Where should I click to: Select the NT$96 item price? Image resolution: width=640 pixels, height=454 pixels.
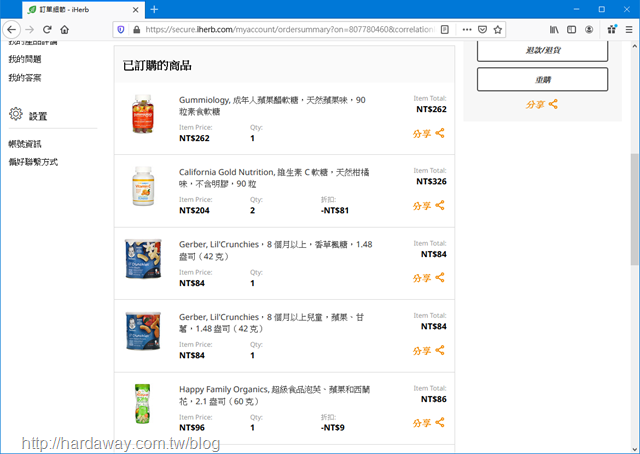[x=192, y=427]
